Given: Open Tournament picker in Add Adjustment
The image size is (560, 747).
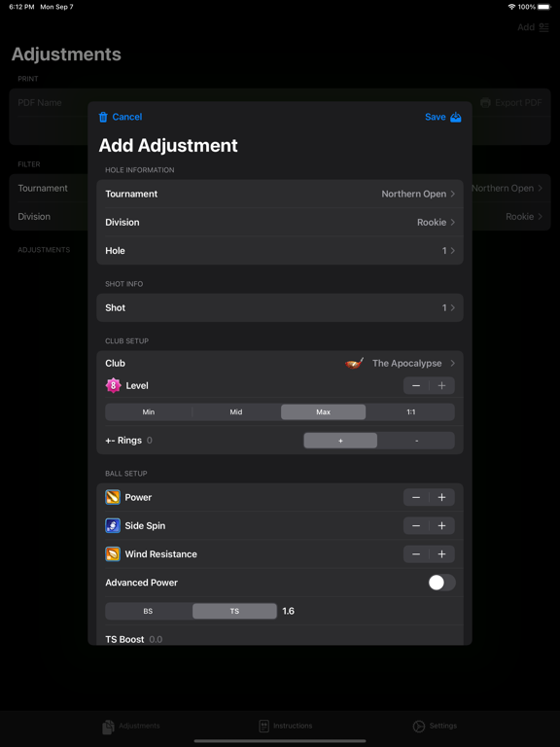Looking at the screenshot, I should pyautogui.click(x=280, y=194).
